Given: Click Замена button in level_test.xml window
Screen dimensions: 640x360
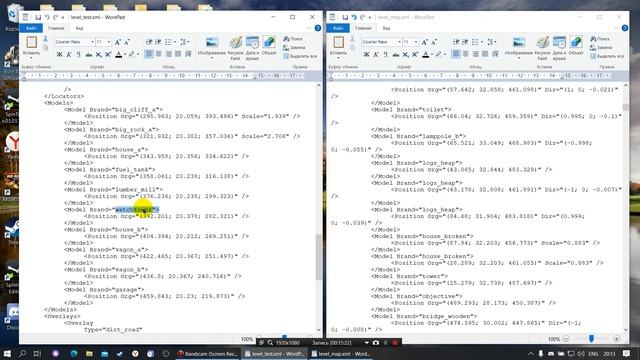Looking at the screenshot, I should 293,48.
